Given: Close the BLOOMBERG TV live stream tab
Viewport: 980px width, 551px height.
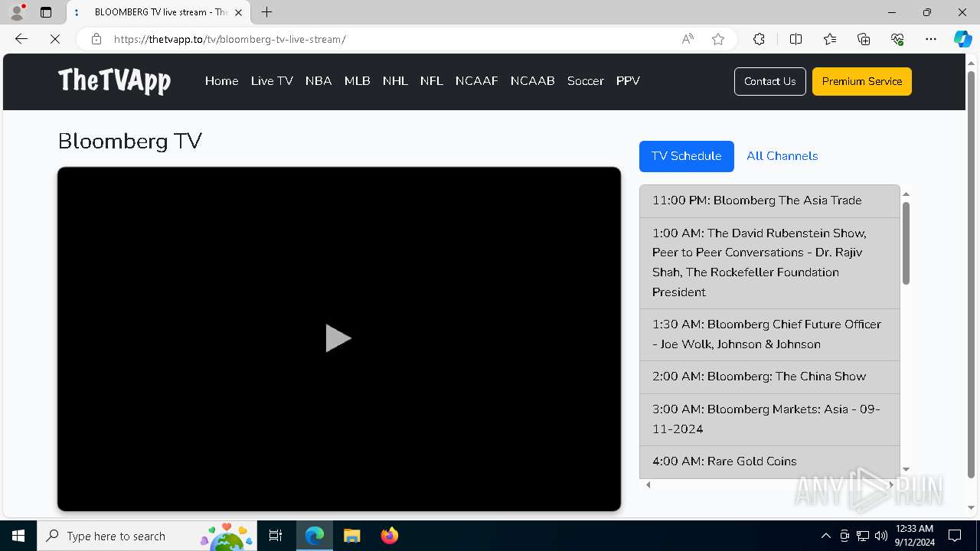Looking at the screenshot, I should [x=238, y=12].
